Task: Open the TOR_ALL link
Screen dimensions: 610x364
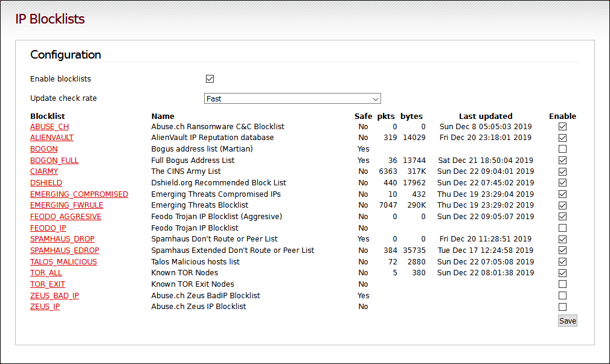Action: pos(46,273)
